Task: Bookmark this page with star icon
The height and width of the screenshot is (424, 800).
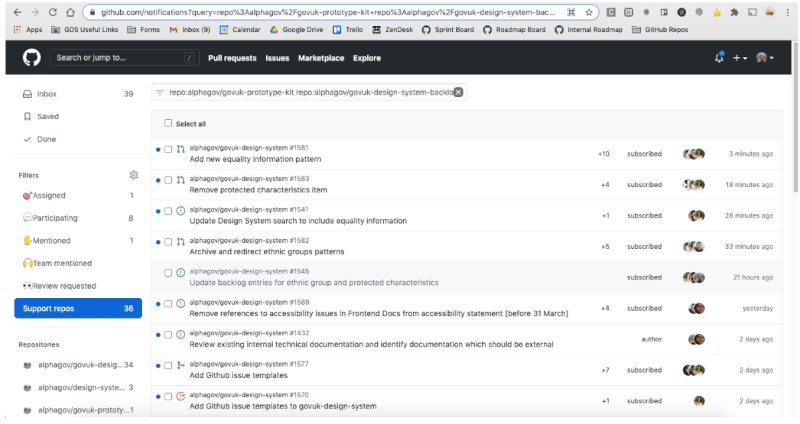Action: [589, 12]
